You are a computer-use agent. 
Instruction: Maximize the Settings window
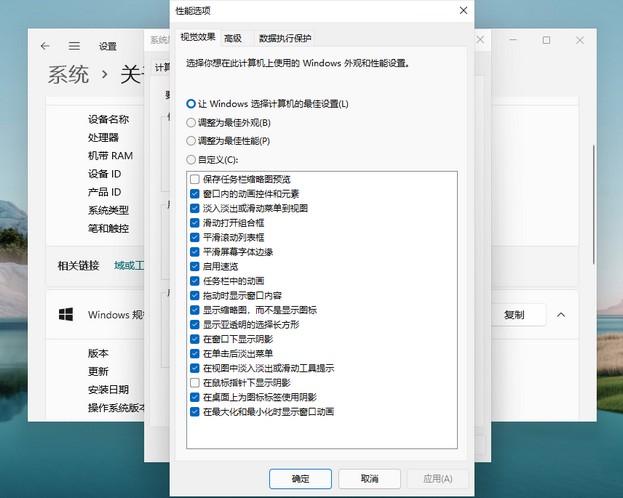tap(546, 40)
